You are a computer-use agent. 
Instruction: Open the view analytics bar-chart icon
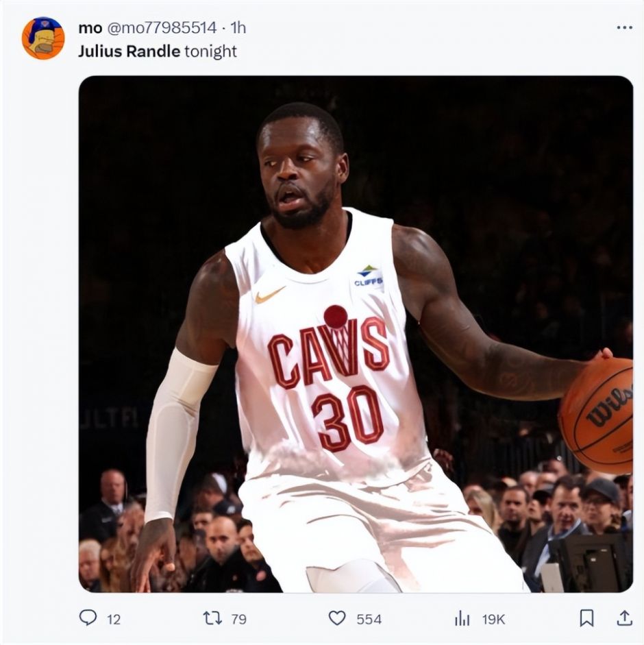462,618
